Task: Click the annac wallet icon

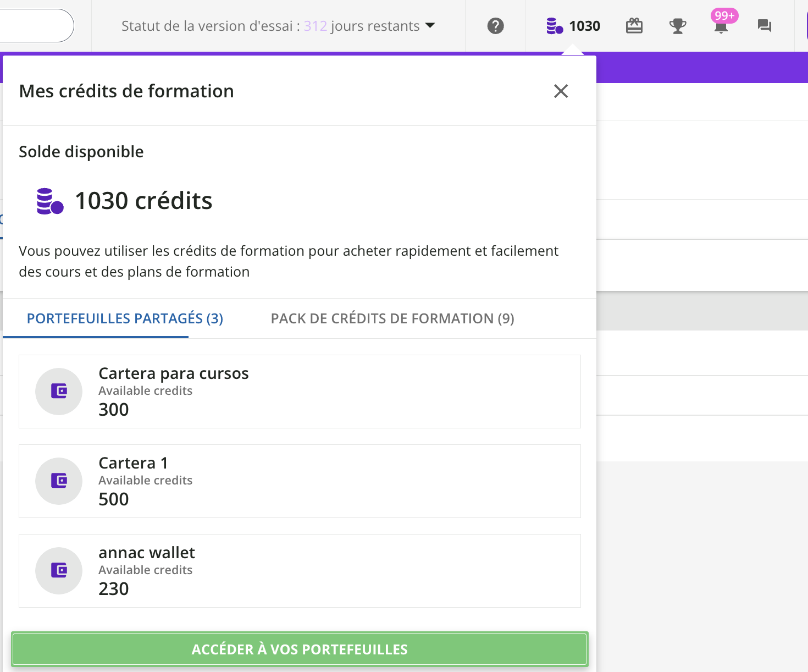Action: (59, 570)
